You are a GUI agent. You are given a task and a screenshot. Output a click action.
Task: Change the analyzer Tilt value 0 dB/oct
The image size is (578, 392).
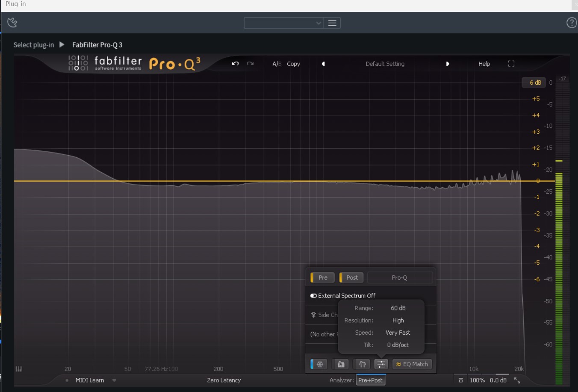(398, 345)
